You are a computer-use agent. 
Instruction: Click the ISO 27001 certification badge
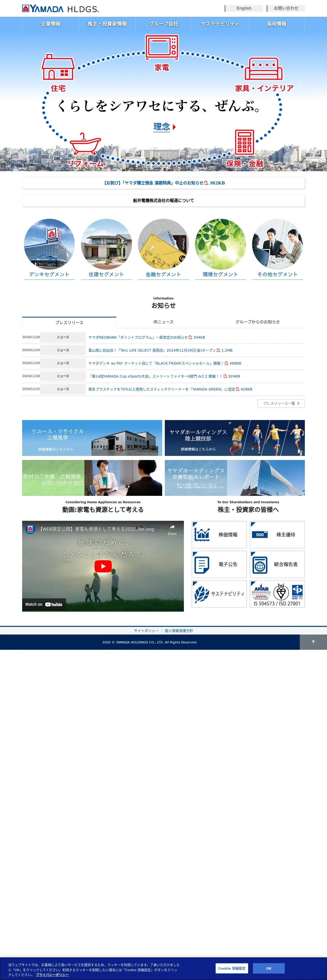click(x=277, y=594)
